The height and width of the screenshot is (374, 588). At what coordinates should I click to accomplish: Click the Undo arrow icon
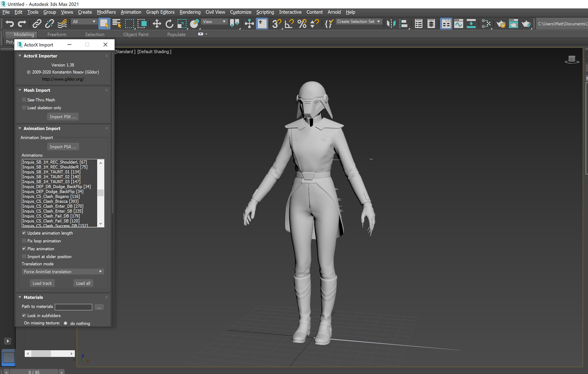coord(9,23)
